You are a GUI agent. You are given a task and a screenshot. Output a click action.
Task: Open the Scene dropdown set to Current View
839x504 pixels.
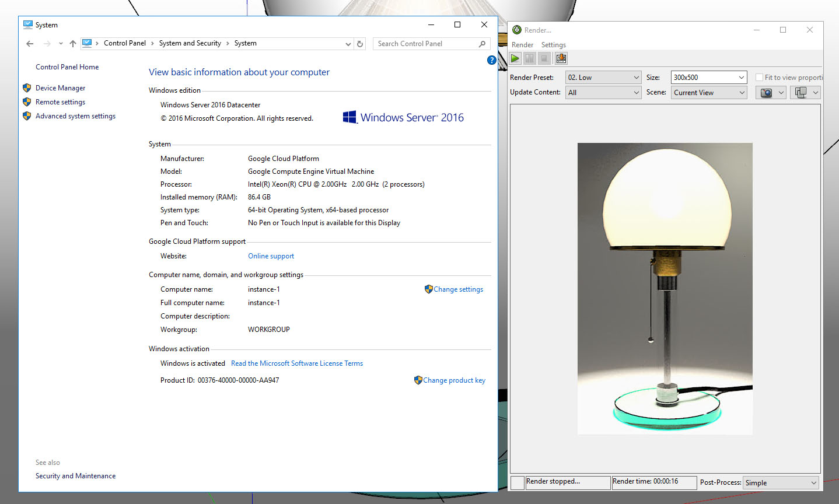click(x=709, y=93)
